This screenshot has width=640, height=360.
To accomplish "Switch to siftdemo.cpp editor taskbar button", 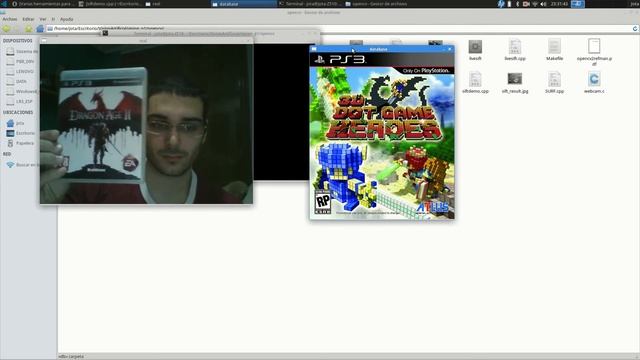I will [x=110, y=4].
